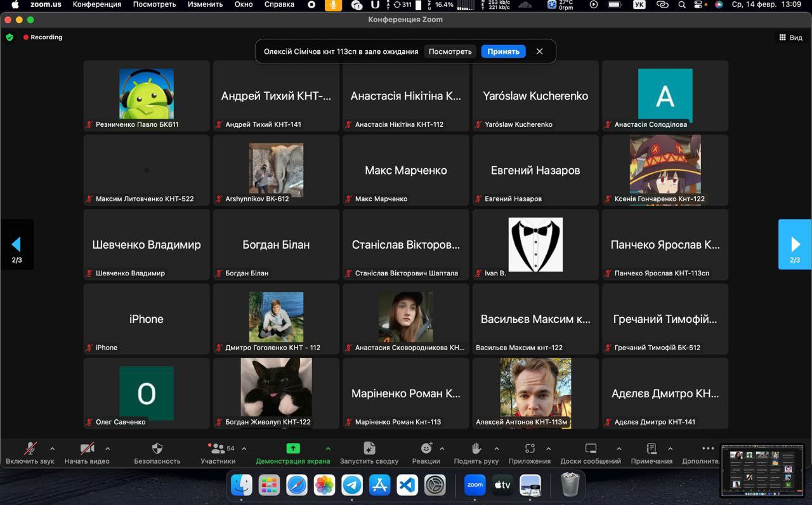Expand video options arrow beside Начать видео

(107, 449)
